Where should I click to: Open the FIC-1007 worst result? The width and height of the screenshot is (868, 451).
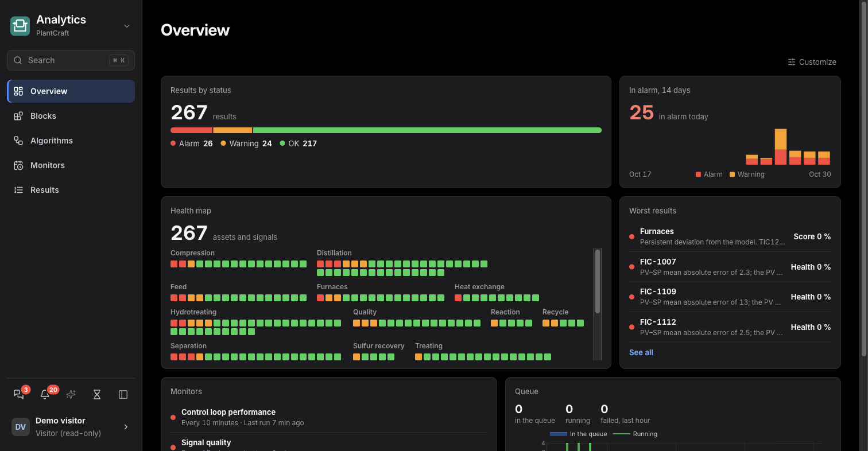click(x=730, y=267)
